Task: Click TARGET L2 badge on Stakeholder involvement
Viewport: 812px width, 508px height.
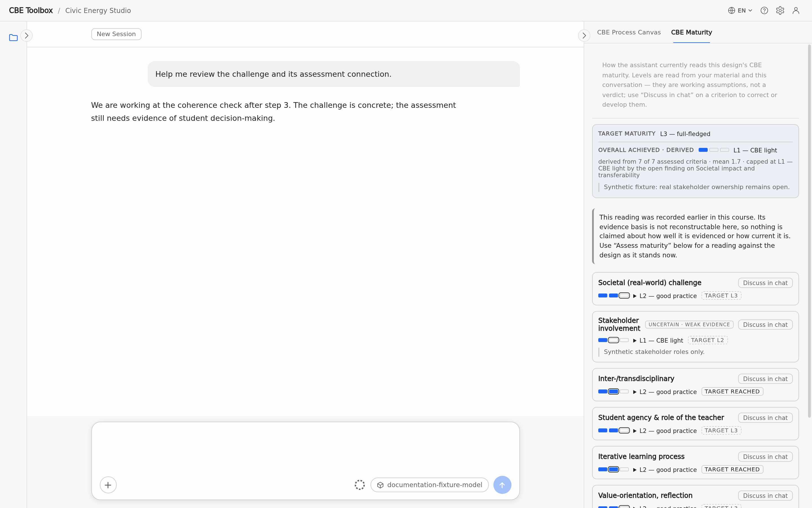Action: 708,340
